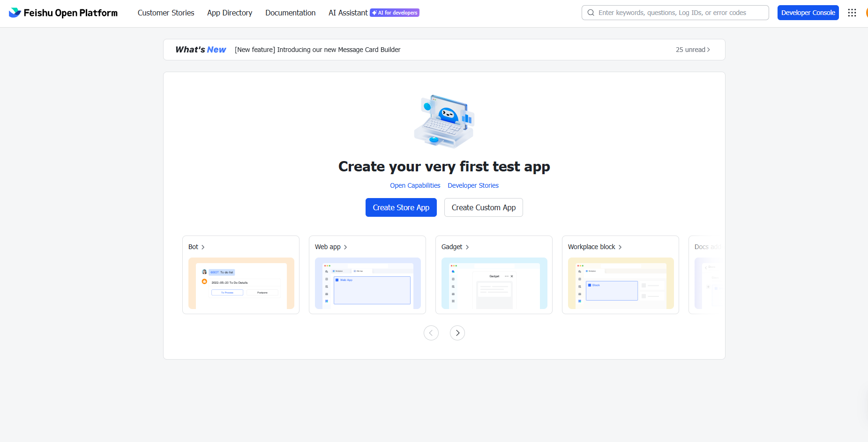Expand the Gadget category chevron

pos(467,247)
